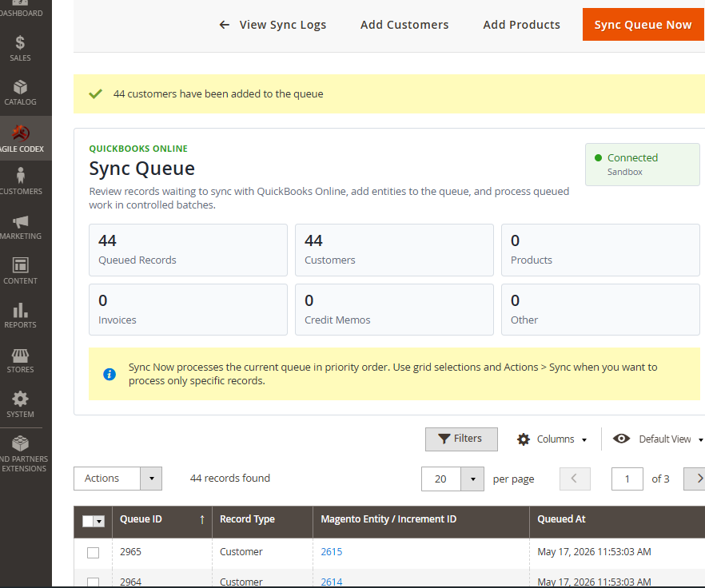Image resolution: width=705 pixels, height=588 pixels.
Task: Open the Columns dropdown
Action: click(552, 439)
